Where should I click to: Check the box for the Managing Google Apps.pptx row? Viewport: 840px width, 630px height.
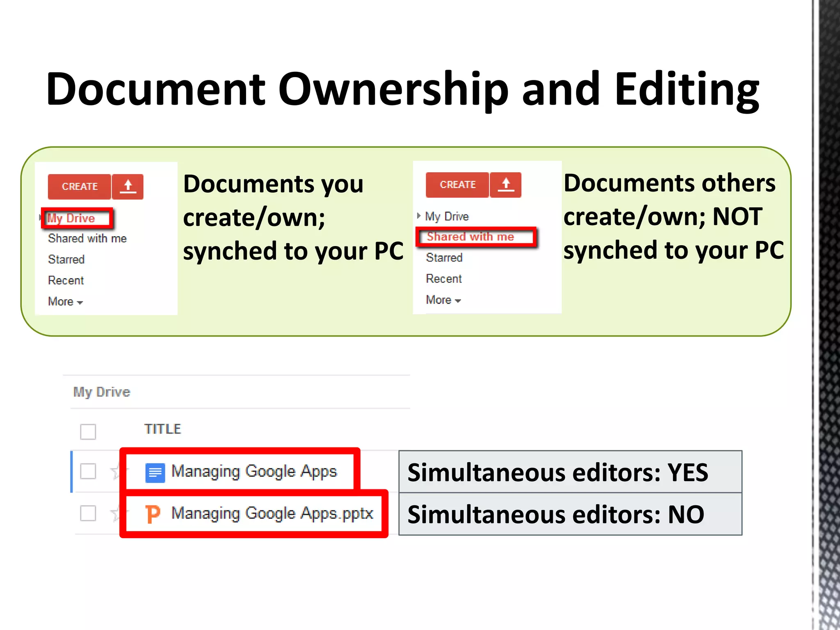pyautogui.click(x=88, y=513)
